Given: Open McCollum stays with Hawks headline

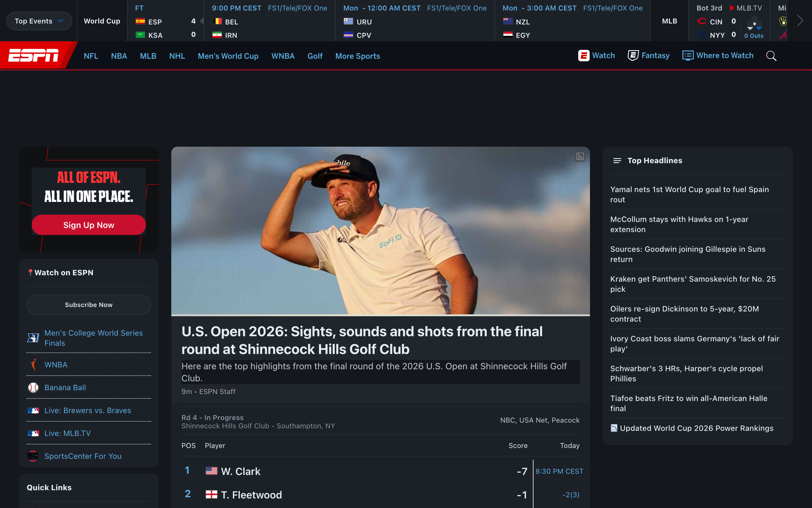Looking at the screenshot, I should (679, 224).
